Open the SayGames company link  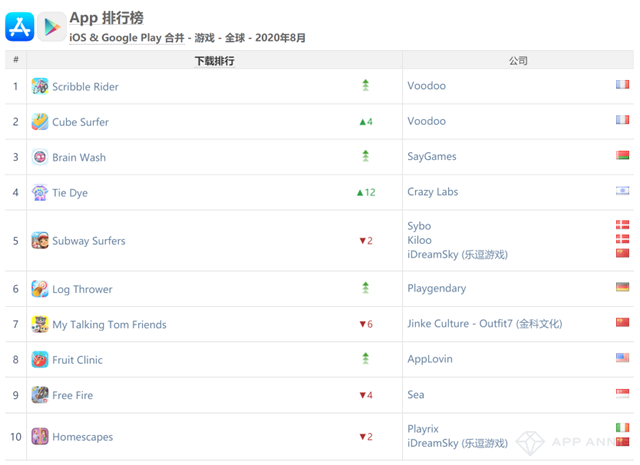(x=431, y=157)
